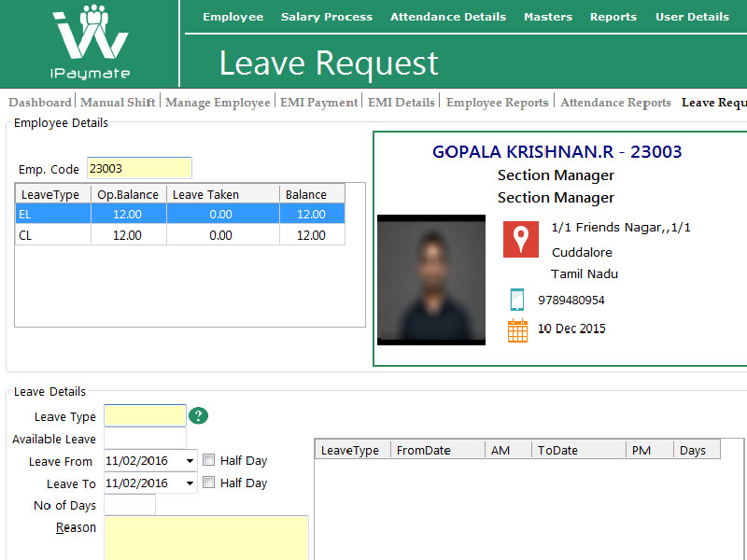The height and width of the screenshot is (560, 747).
Task: Click the Leave Type input field
Action: (x=145, y=416)
